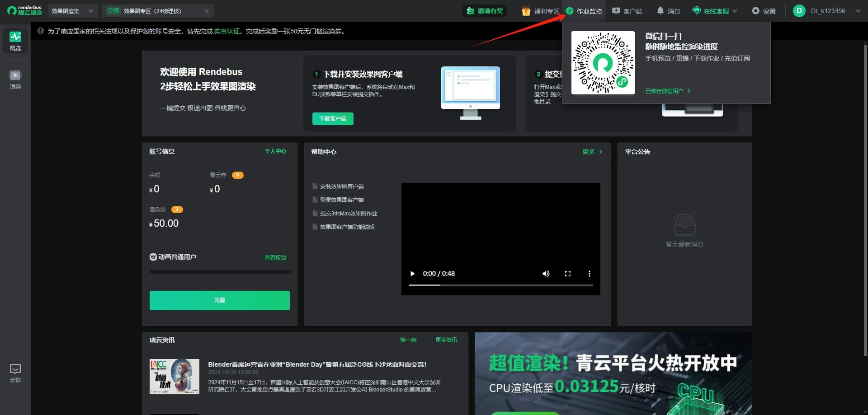This screenshot has height=415, width=868.
Task: Open the 客户端 download menu
Action: [x=627, y=11]
